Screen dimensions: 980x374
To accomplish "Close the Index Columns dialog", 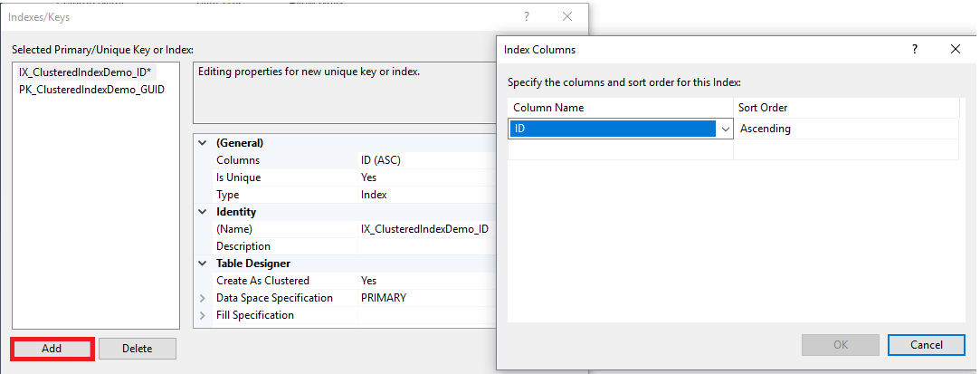I will [x=956, y=50].
